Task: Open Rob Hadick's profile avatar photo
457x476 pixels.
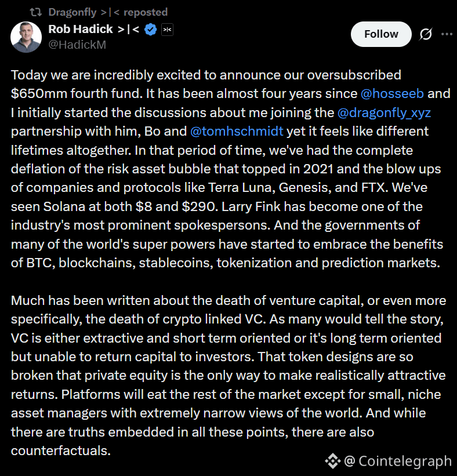Action: pyautogui.click(x=26, y=37)
